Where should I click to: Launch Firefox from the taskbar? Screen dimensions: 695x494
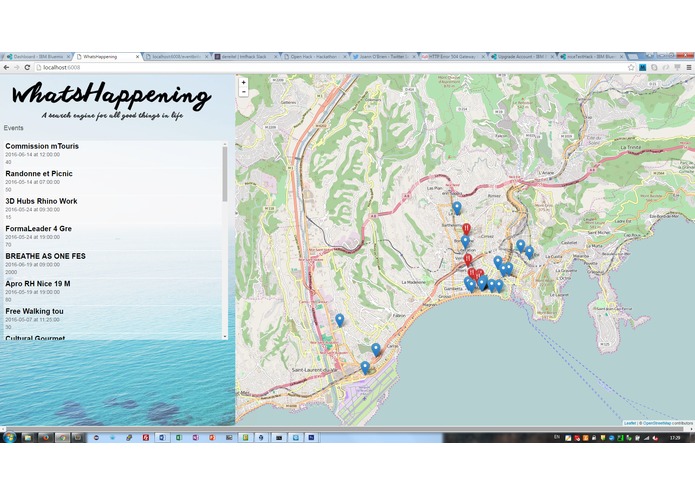click(45, 437)
